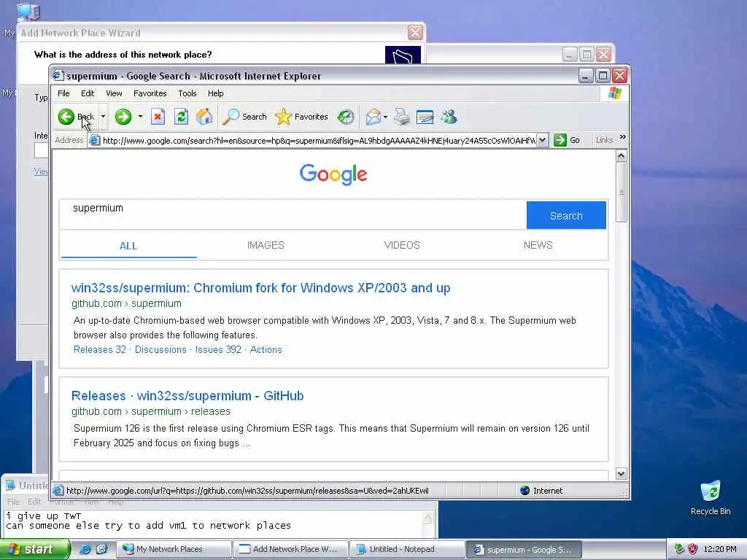Switch to the VIDEOS tab
747x560 pixels.
click(402, 245)
